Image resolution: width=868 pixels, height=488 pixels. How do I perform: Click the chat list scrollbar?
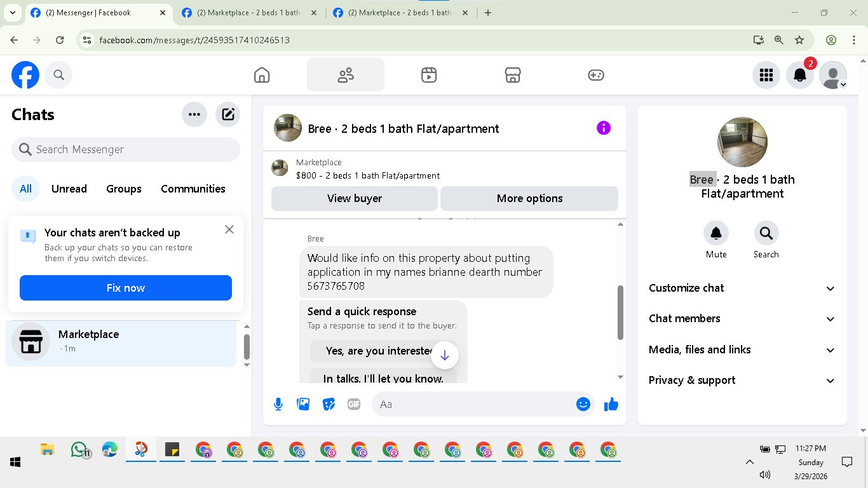pos(247,347)
